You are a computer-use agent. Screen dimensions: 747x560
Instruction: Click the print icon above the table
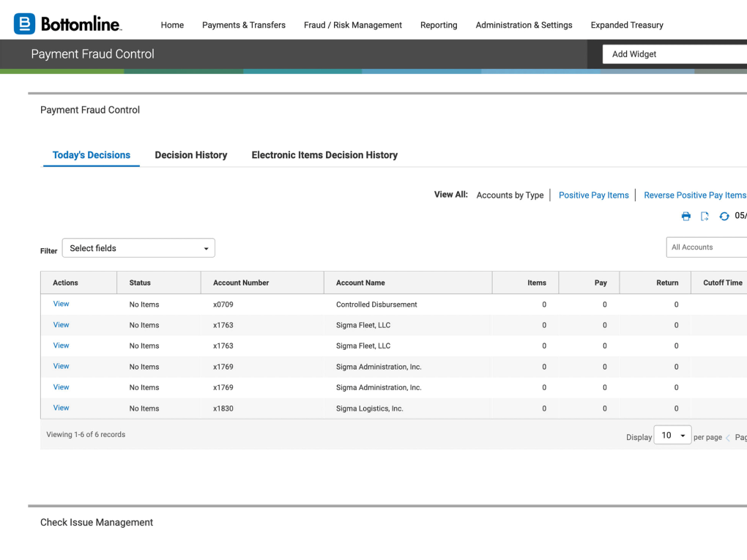pyautogui.click(x=686, y=216)
